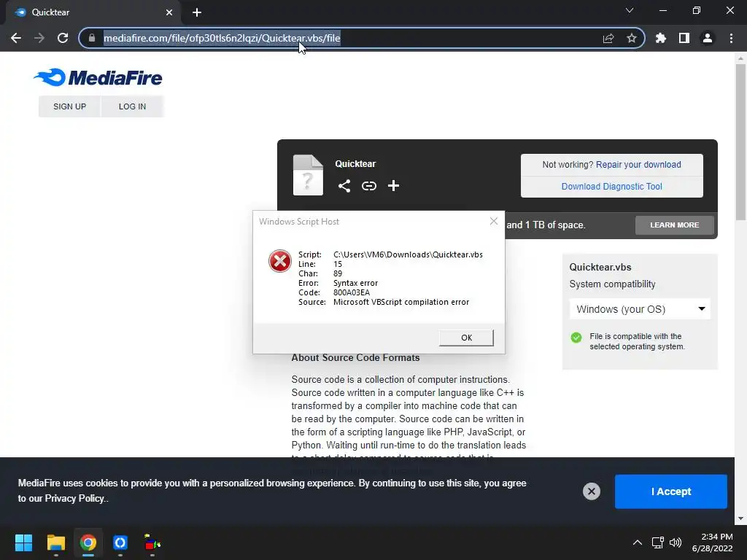
Task: Share this page icon in address bar
Action: click(x=608, y=38)
